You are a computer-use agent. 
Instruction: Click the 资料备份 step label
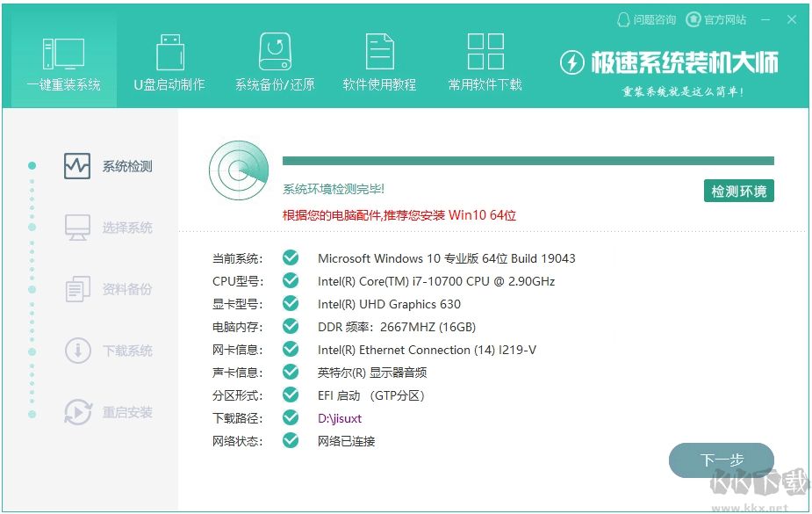point(127,289)
